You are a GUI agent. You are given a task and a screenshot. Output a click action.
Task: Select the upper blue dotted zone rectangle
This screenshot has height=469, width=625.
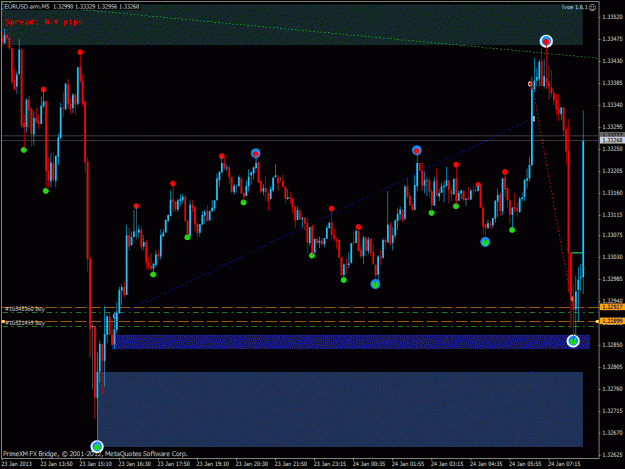[352, 342]
